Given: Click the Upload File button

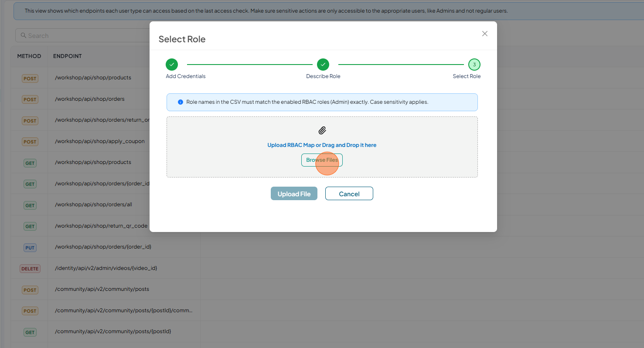Looking at the screenshot, I should point(294,194).
